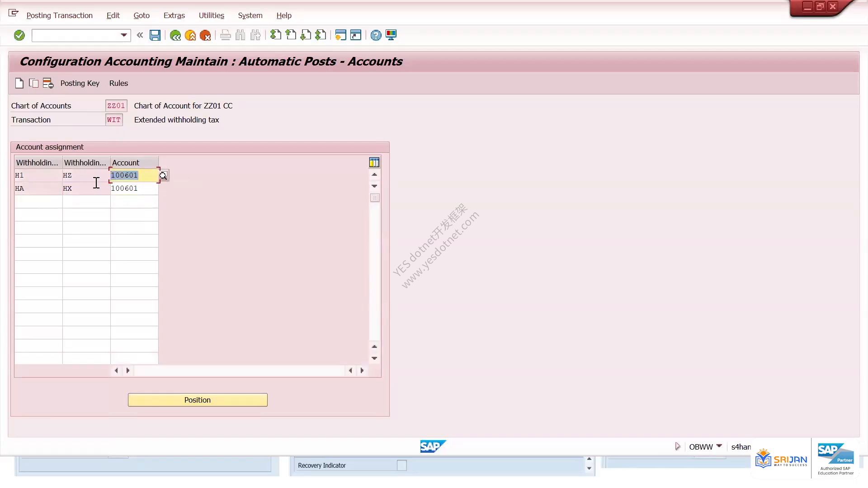Click the orange Exit icon
The height and width of the screenshot is (488, 868).
tap(190, 35)
